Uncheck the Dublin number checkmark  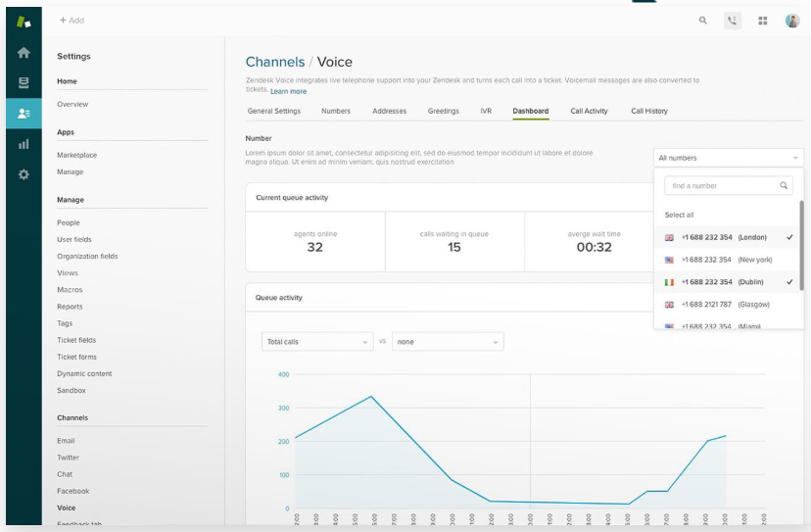(x=789, y=281)
